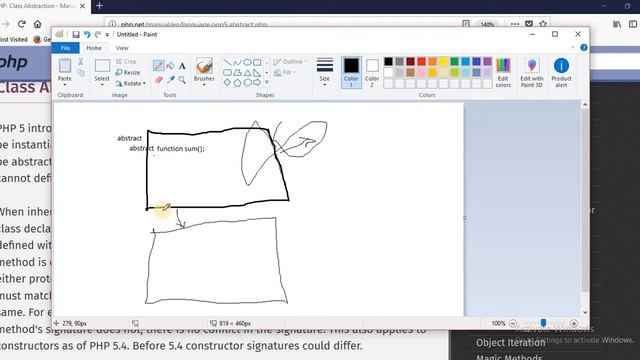
Task: Switch to the View ribbon tab
Action: [122, 48]
